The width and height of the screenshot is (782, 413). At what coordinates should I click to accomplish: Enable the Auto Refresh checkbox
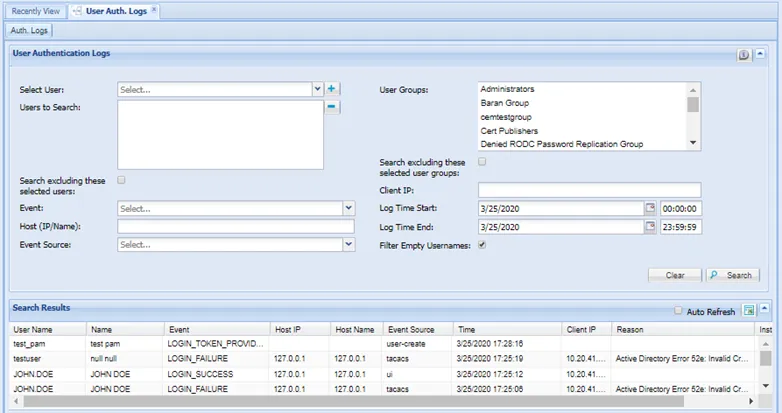[678, 311]
